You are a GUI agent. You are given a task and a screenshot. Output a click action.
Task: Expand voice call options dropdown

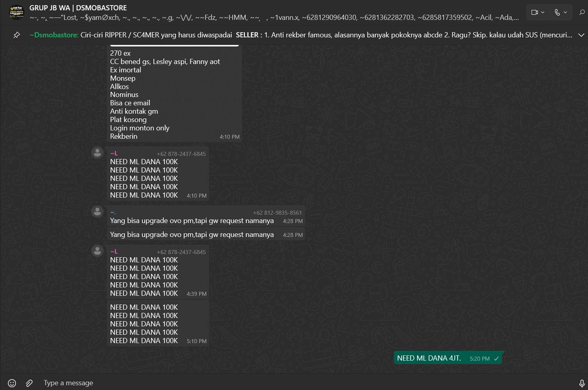point(565,12)
